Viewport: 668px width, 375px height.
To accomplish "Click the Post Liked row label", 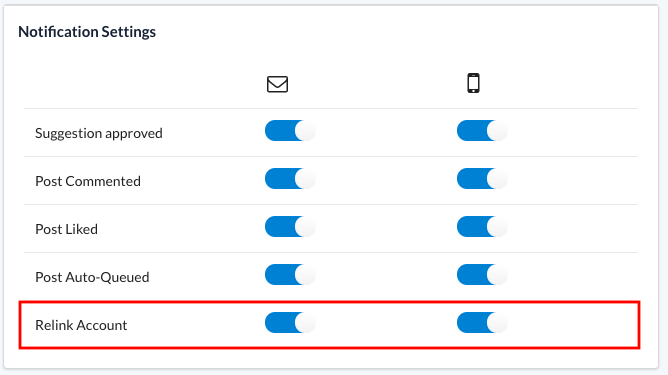I will (x=66, y=229).
